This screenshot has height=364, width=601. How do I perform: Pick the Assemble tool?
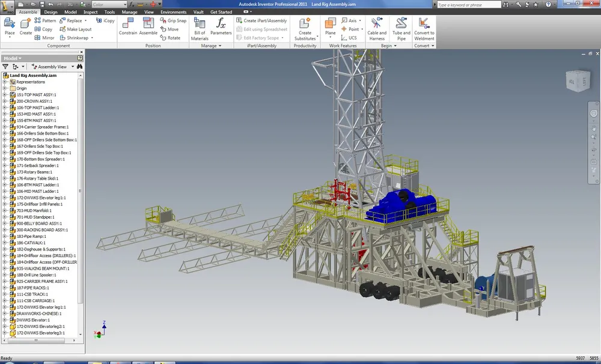click(148, 27)
